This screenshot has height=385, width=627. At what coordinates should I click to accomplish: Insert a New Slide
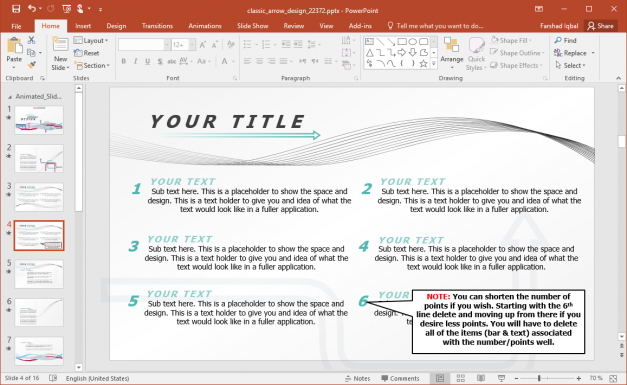(60, 54)
